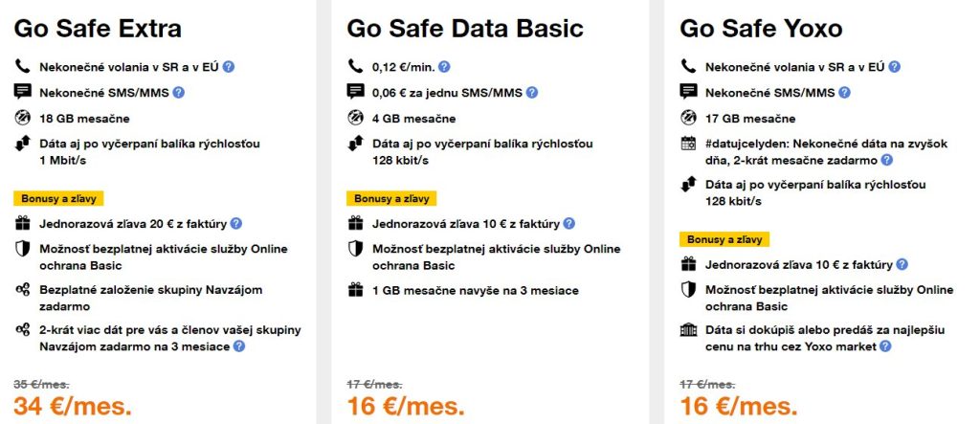
Task: Click help icon next to 0,12 €/min.
Action: pos(444,67)
